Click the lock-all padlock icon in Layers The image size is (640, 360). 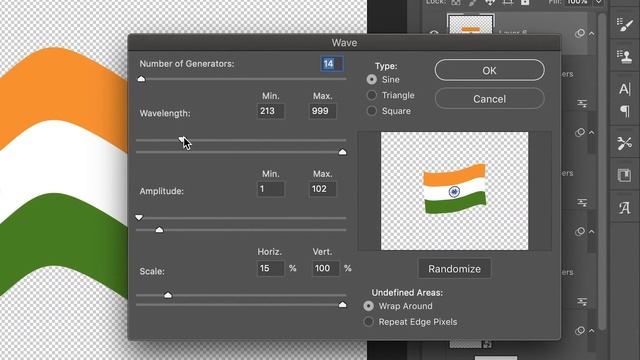[525, 2]
